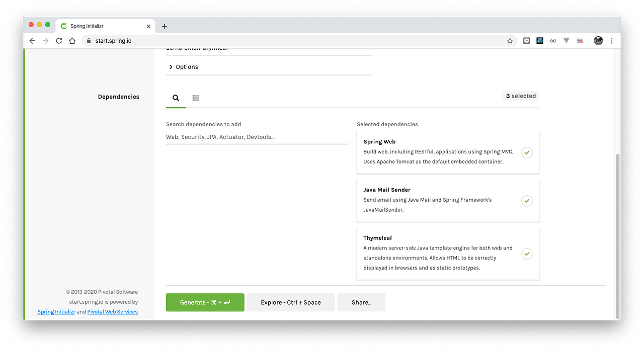The height and width of the screenshot is (351, 644).
Task: Deselect the Spring Web dependency checkmark
Action: coord(526,152)
